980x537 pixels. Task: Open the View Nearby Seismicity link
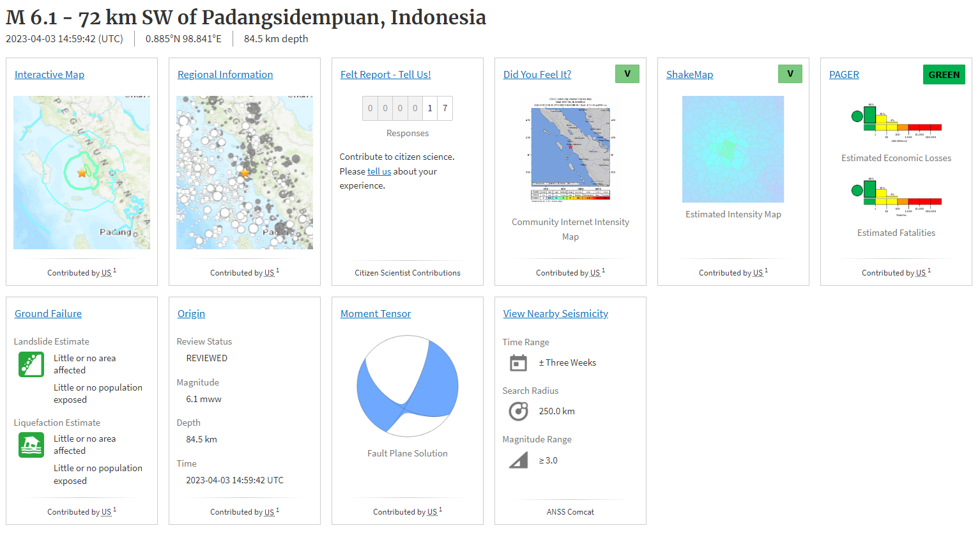555,314
